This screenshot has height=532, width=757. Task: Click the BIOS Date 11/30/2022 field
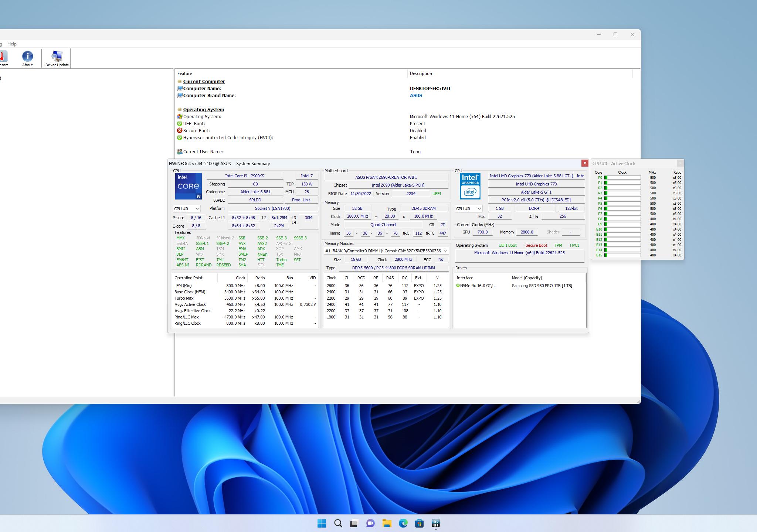(360, 194)
